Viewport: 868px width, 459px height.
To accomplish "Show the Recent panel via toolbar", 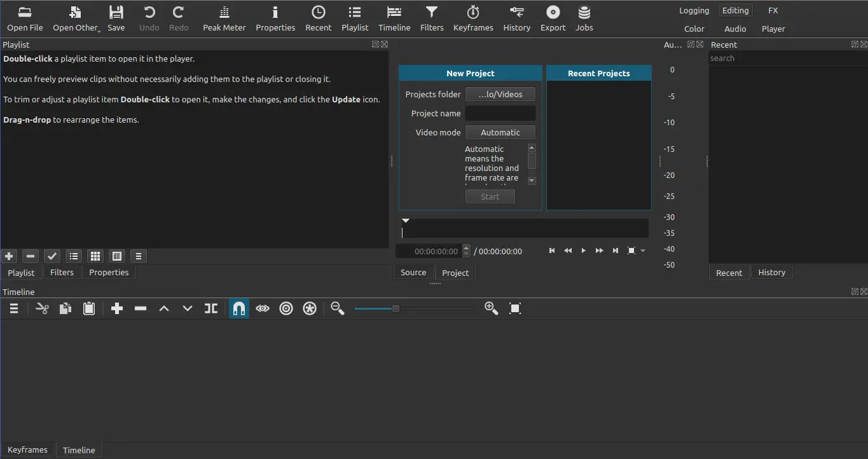I will [318, 18].
